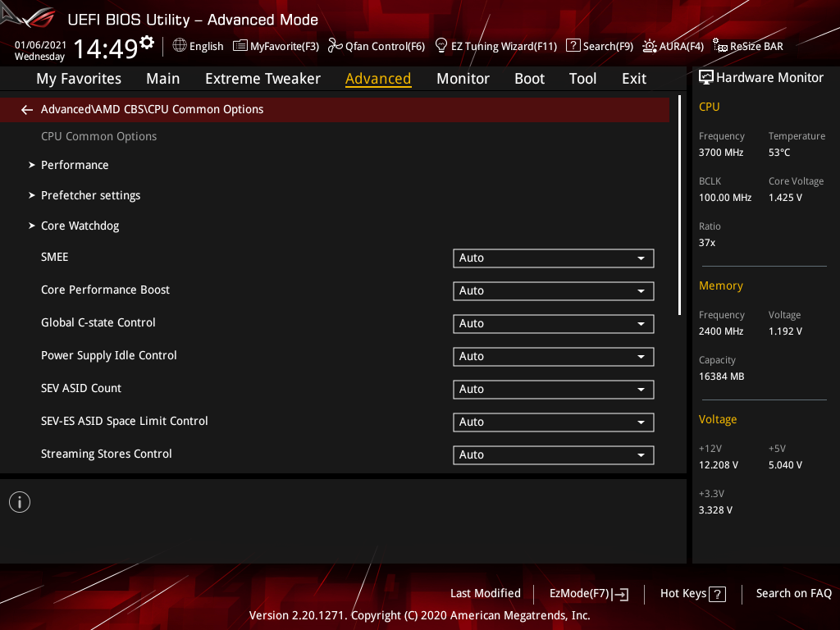This screenshot has width=840, height=630.
Task: Click the 16384 MB capacity value
Action: [x=722, y=377]
